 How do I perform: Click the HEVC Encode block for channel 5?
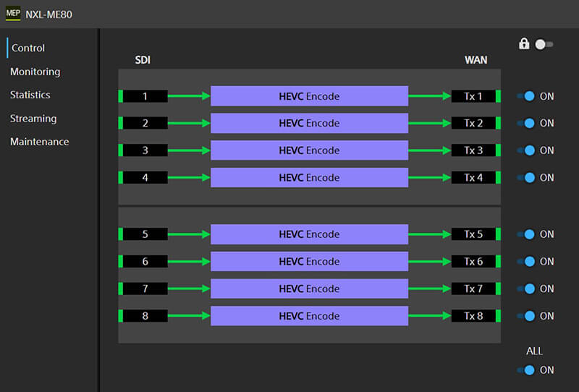click(x=309, y=234)
